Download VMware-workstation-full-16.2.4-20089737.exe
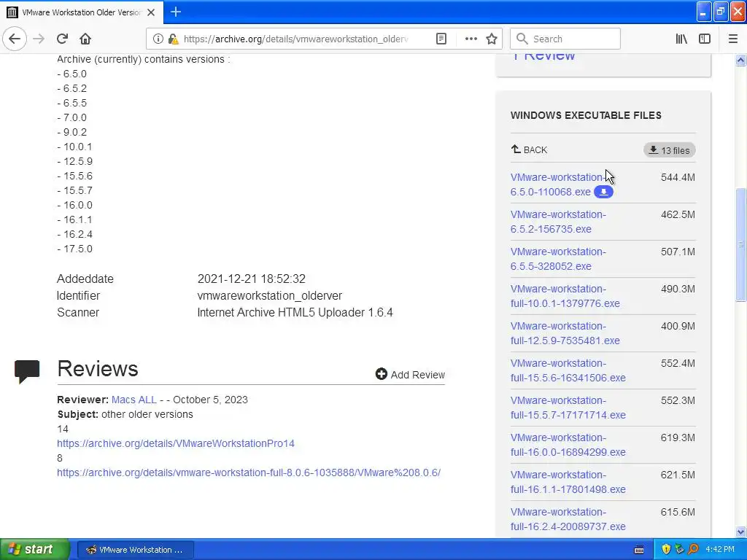The image size is (747, 560). point(568,518)
